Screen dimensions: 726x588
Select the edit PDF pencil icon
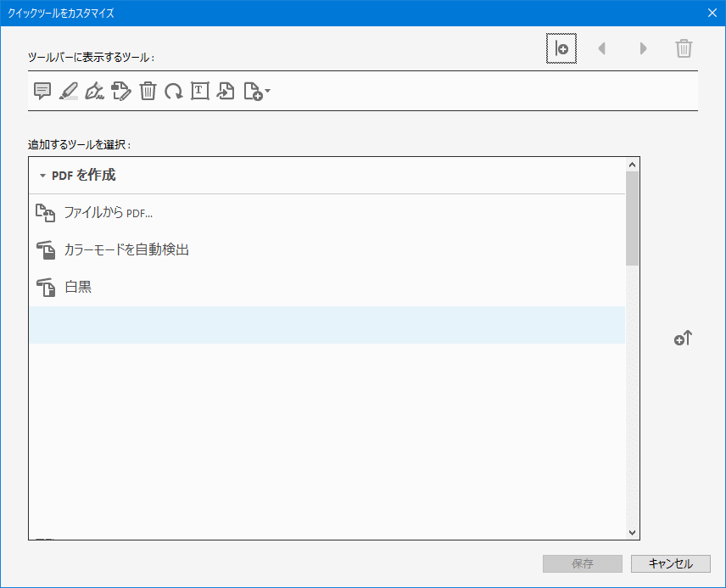121,91
